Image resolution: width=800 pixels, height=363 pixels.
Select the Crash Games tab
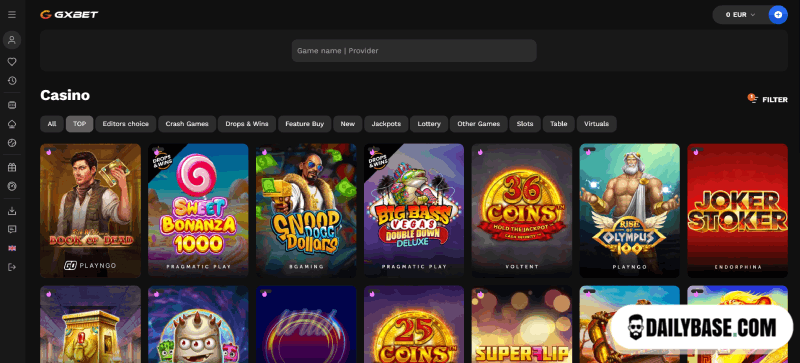tap(187, 124)
